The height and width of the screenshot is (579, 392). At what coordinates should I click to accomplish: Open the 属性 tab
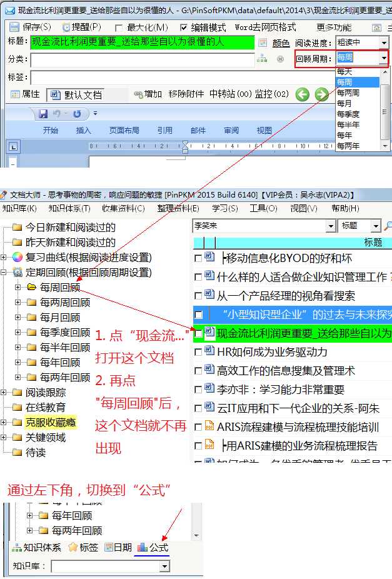click(x=25, y=94)
